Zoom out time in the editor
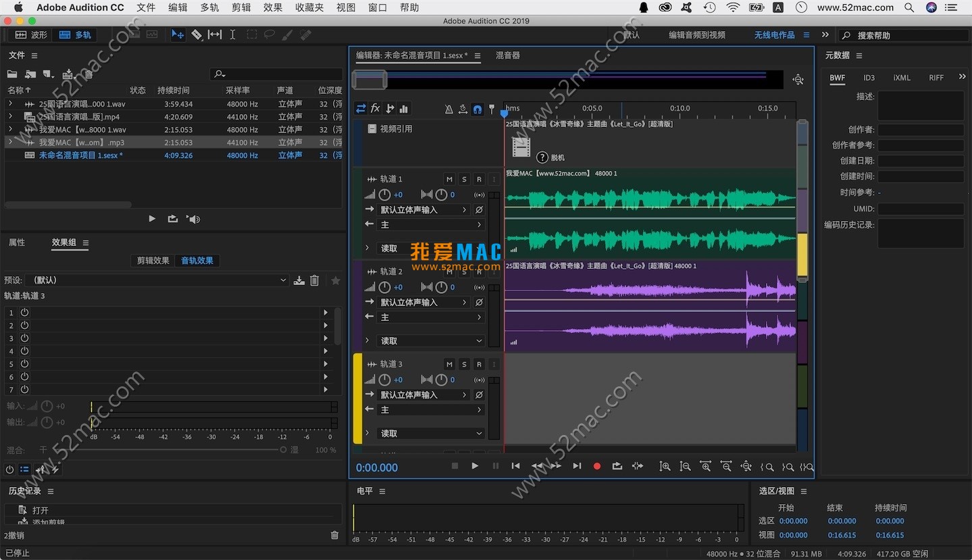The height and width of the screenshot is (560, 972). (725, 466)
